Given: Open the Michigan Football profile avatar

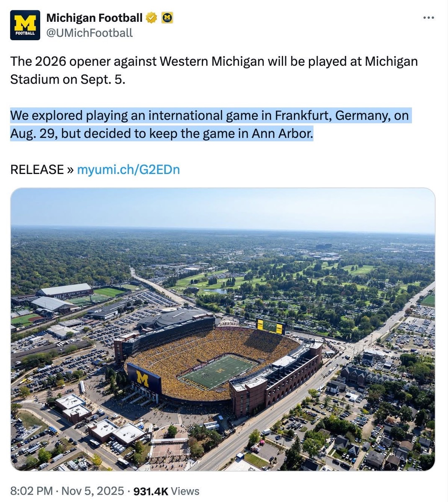Looking at the screenshot, I should pos(25,25).
